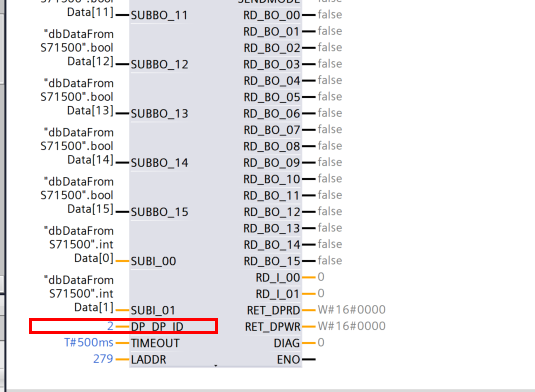
Task: Edit the T#500ms timeout value
Action: 89,342
